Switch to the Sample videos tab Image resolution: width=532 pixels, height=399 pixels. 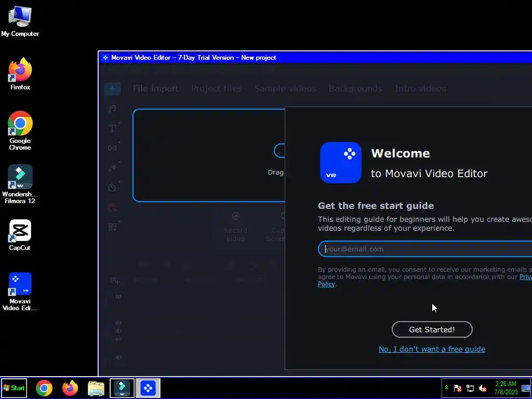pos(285,88)
